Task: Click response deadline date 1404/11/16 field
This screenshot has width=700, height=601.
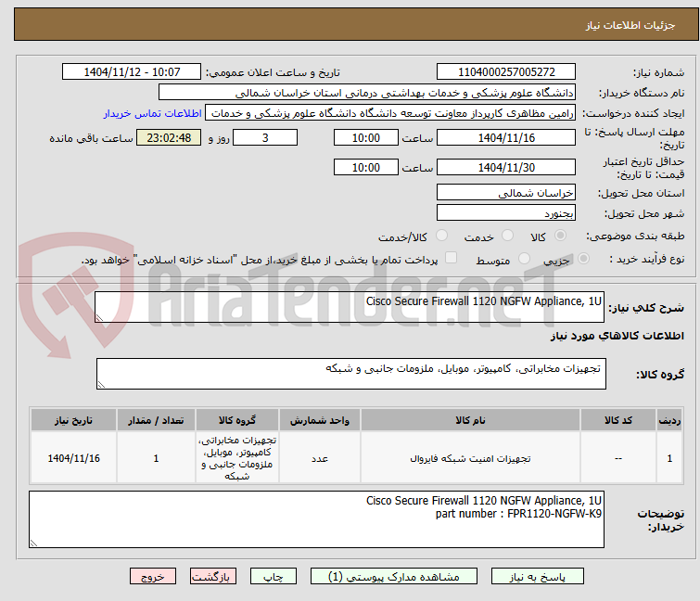Action: coord(506,137)
